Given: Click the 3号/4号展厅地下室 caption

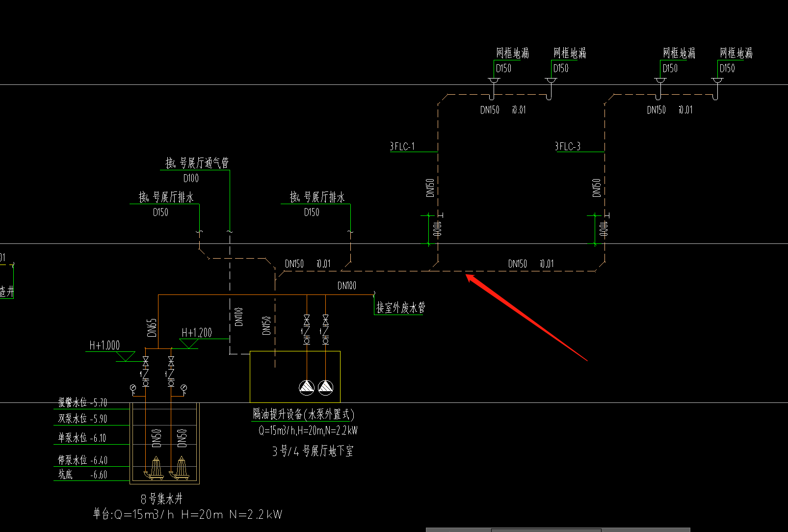Looking at the screenshot, I should [x=313, y=451].
